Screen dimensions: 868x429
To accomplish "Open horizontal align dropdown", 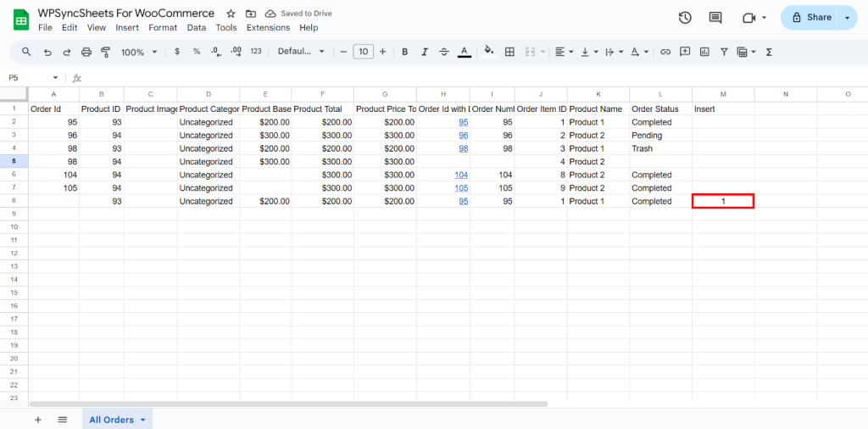I will coord(564,52).
